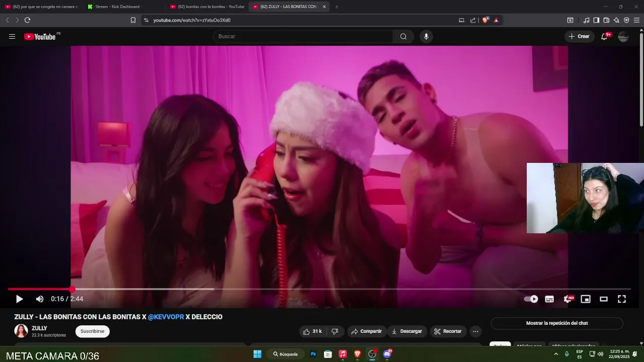644x362 pixels.
Task: Open more actions three-dot menu
Action: 475,331
